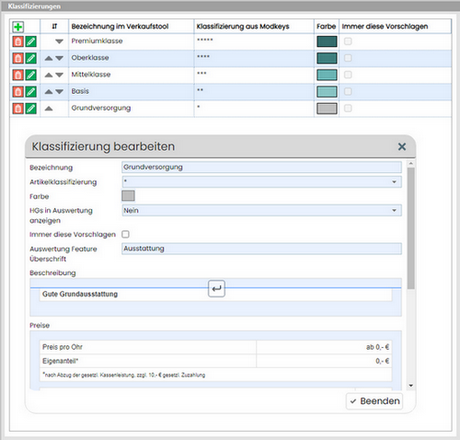The image size is (460, 440).
Task: Move Grundversorgung up with arrow
Action: (x=49, y=108)
